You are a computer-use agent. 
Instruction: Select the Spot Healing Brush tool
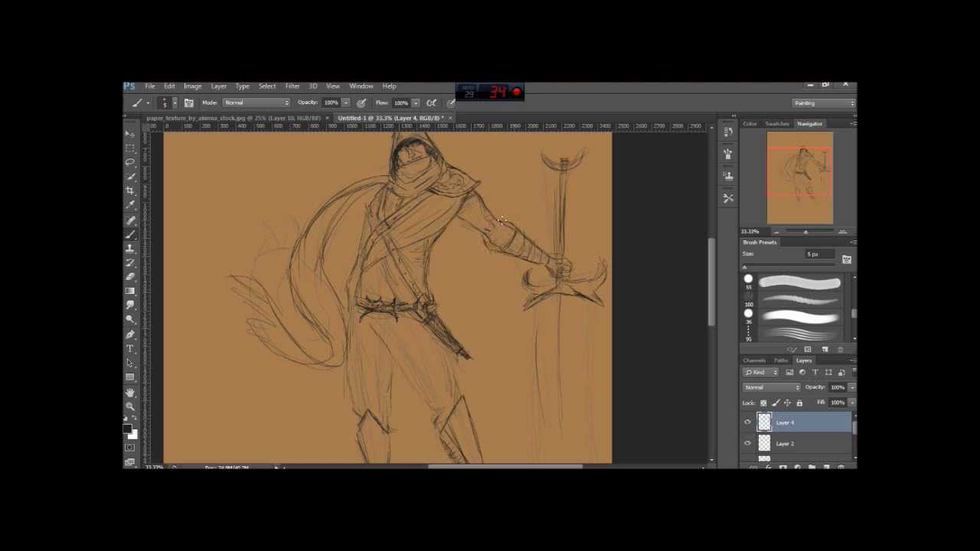point(130,220)
